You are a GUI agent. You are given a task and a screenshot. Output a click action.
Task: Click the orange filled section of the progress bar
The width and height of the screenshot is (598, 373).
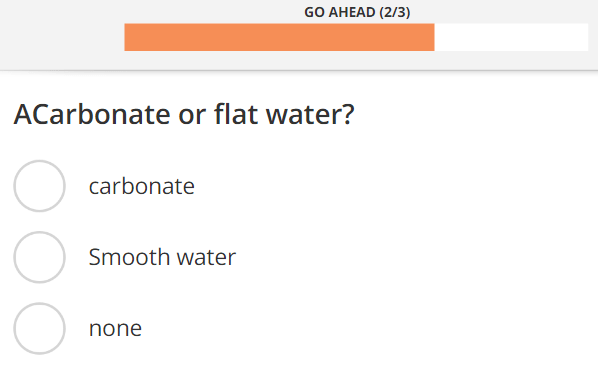(x=279, y=37)
